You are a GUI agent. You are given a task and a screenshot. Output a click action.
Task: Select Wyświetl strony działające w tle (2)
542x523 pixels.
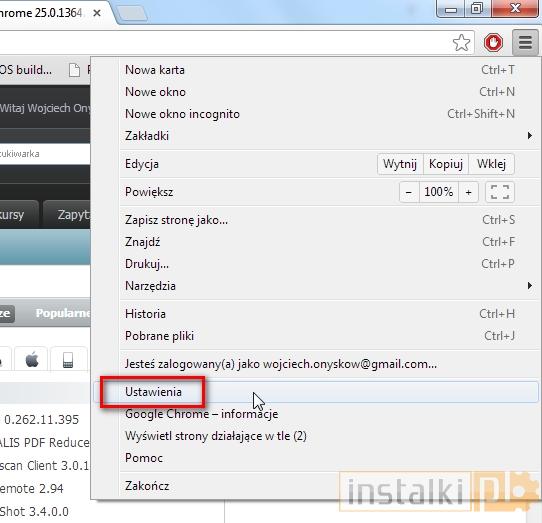[x=316, y=436]
